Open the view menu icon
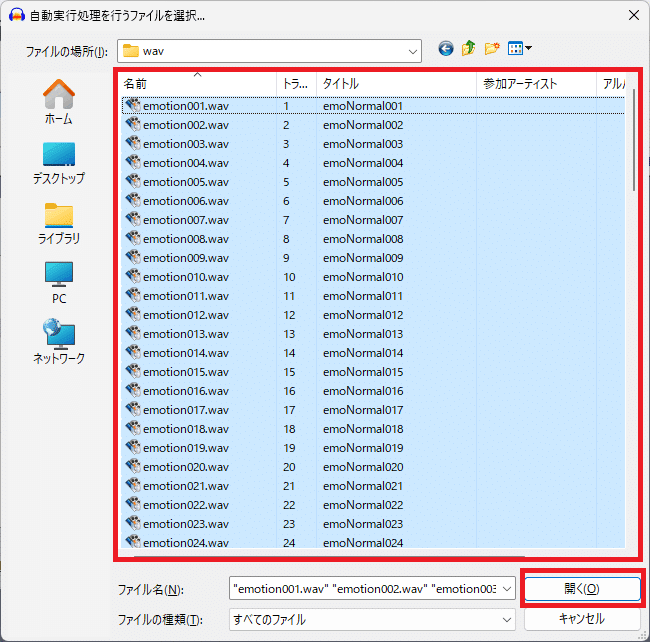 click(x=519, y=48)
